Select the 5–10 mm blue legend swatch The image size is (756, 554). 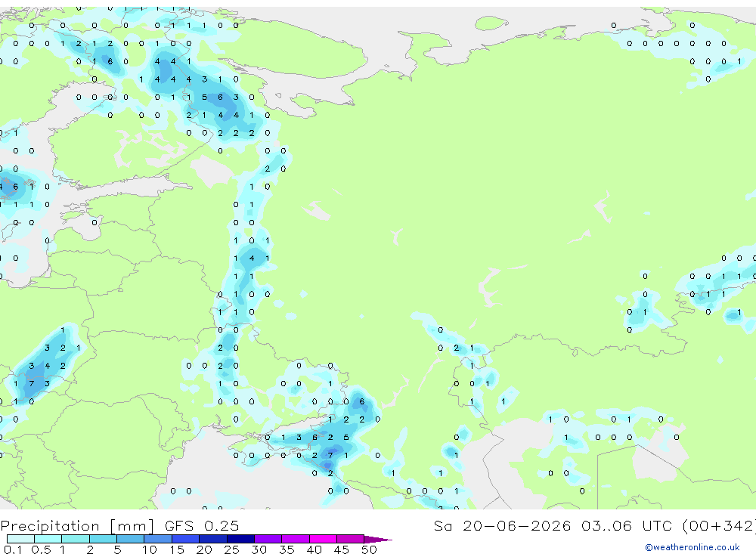click(x=131, y=539)
